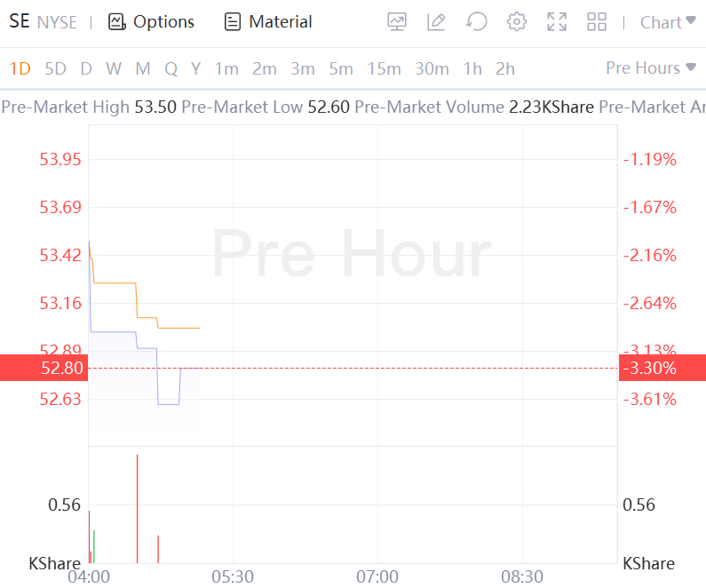Open the chart monitor display icon
Image resolution: width=706 pixels, height=588 pixels.
[x=398, y=22]
